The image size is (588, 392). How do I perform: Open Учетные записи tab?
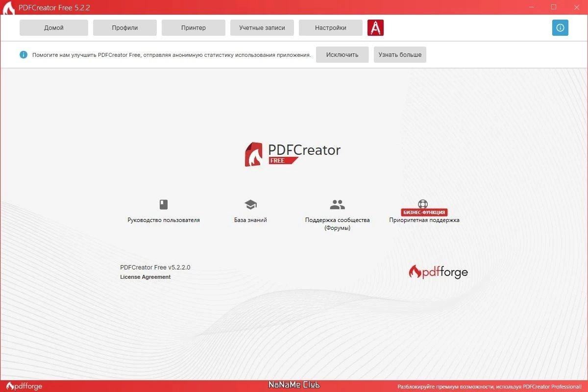(262, 28)
